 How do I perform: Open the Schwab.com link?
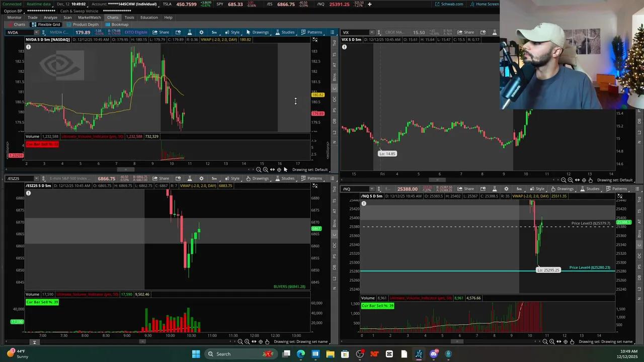click(x=449, y=4)
